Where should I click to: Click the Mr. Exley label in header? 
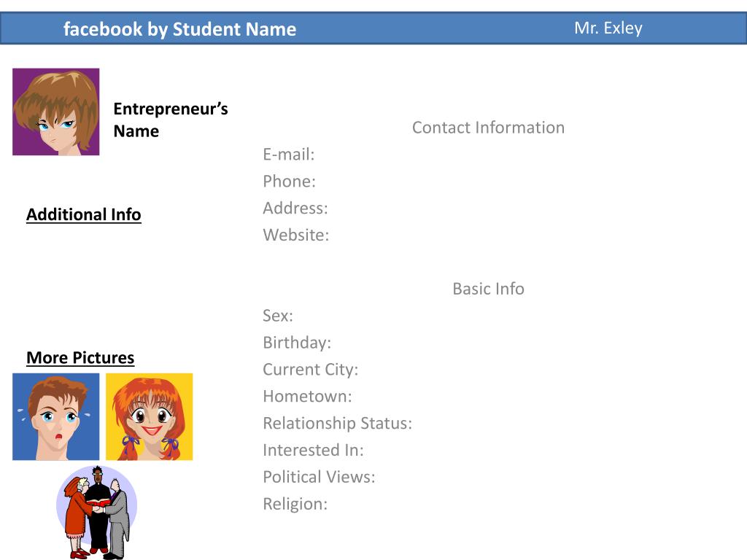(x=608, y=28)
